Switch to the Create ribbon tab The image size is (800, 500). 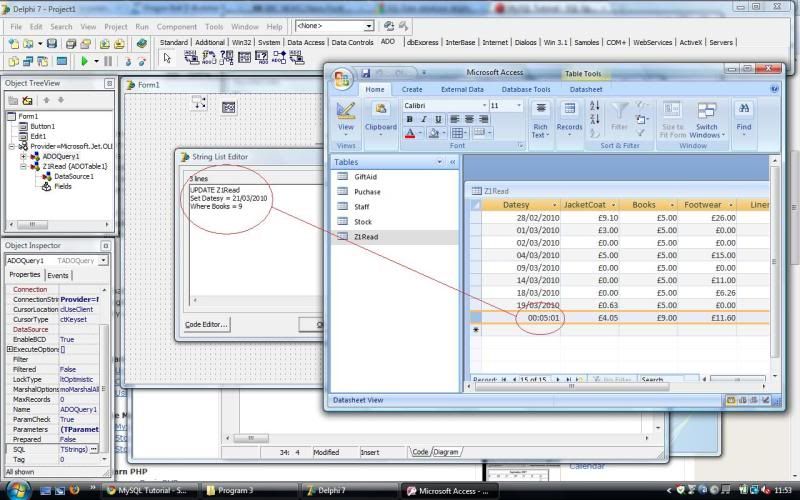click(x=412, y=89)
